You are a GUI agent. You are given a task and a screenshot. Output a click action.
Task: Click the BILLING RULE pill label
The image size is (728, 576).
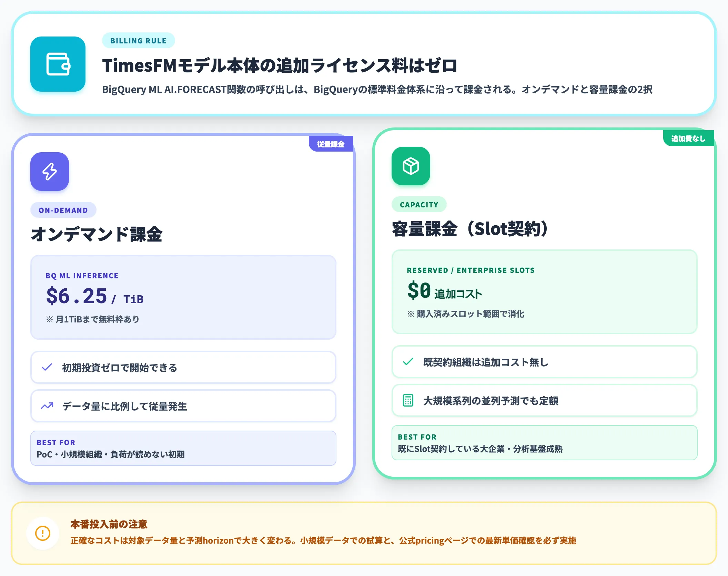click(x=139, y=41)
